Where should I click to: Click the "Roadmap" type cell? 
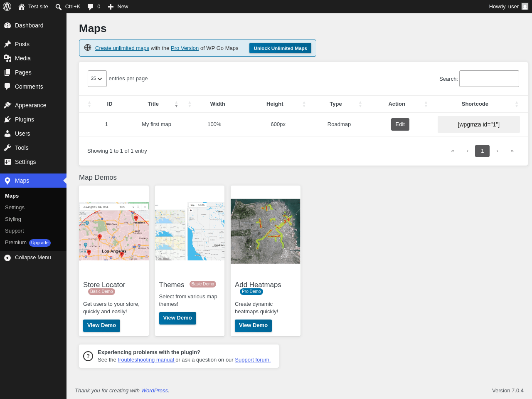(339, 124)
